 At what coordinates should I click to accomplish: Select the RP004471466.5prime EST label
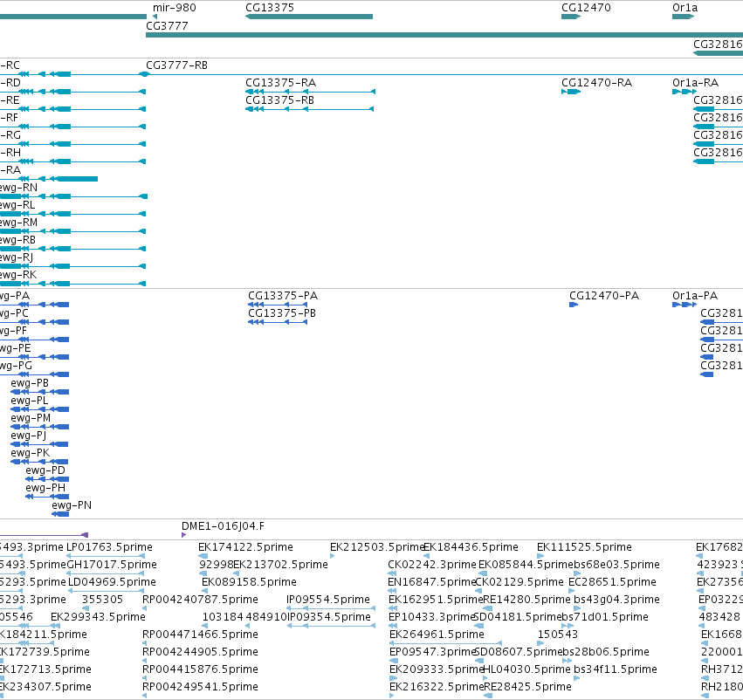click(x=200, y=635)
